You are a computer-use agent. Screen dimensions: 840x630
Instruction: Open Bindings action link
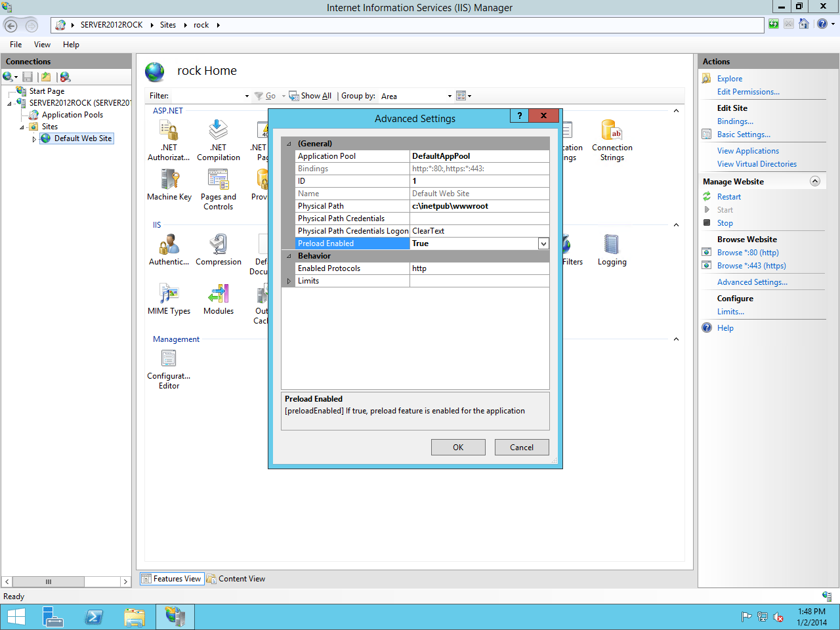pos(735,121)
